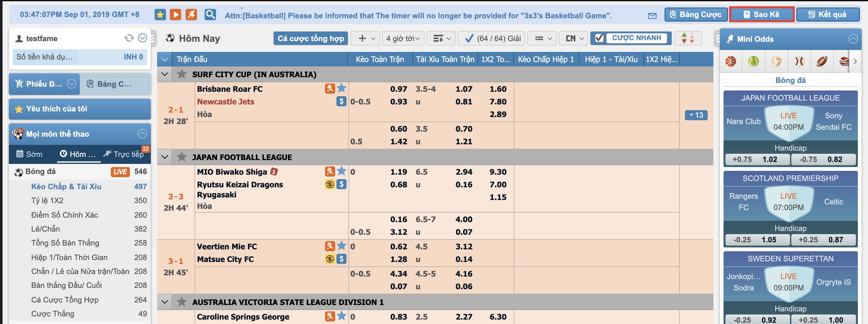The width and height of the screenshot is (868, 324).
Task: Click the refresh balance icon beside testfame
Action: (x=129, y=38)
